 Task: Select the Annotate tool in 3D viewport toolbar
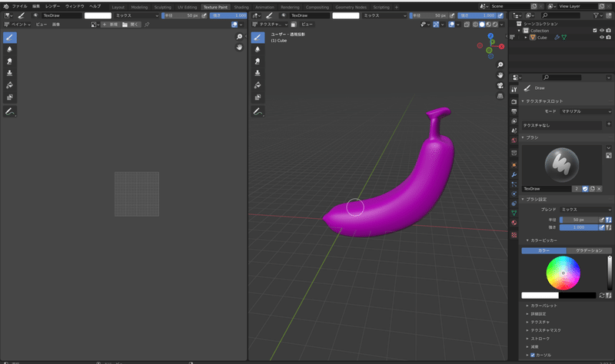click(x=258, y=111)
